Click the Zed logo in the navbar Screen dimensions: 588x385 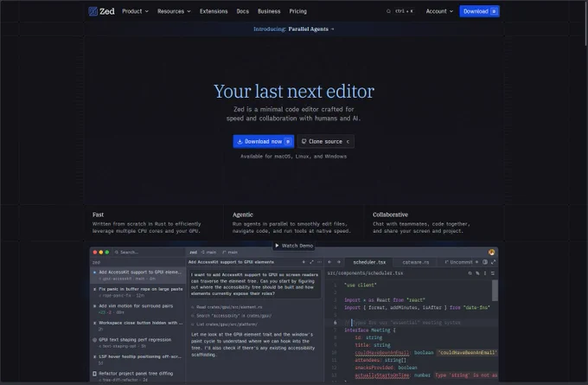point(101,11)
